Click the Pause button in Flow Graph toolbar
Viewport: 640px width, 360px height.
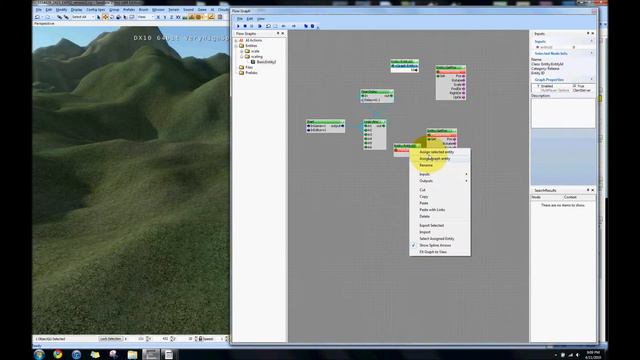pos(251,26)
